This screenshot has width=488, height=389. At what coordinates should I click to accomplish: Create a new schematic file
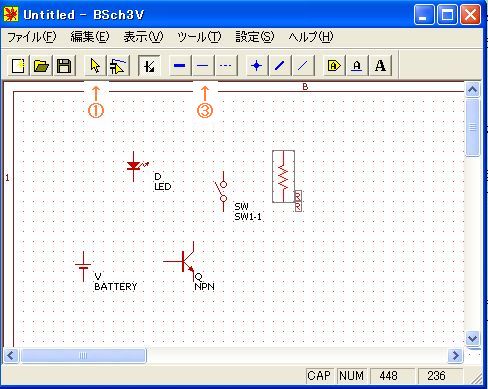point(18,66)
